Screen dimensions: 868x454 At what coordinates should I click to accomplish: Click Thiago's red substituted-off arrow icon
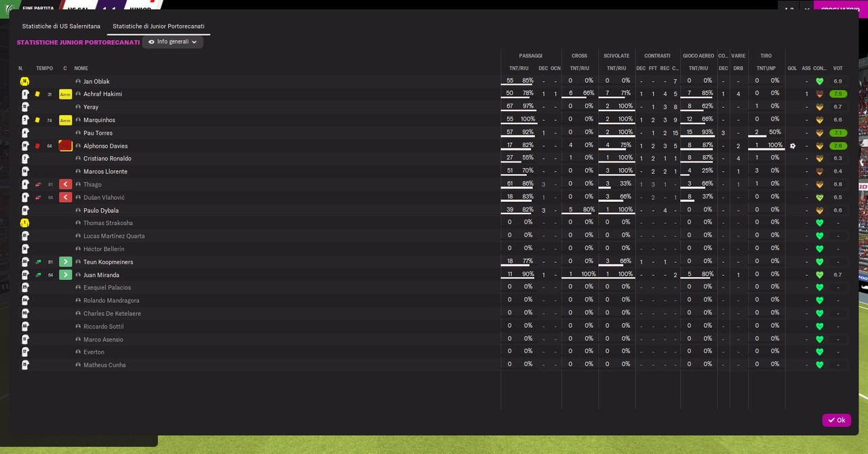pos(65,184)
